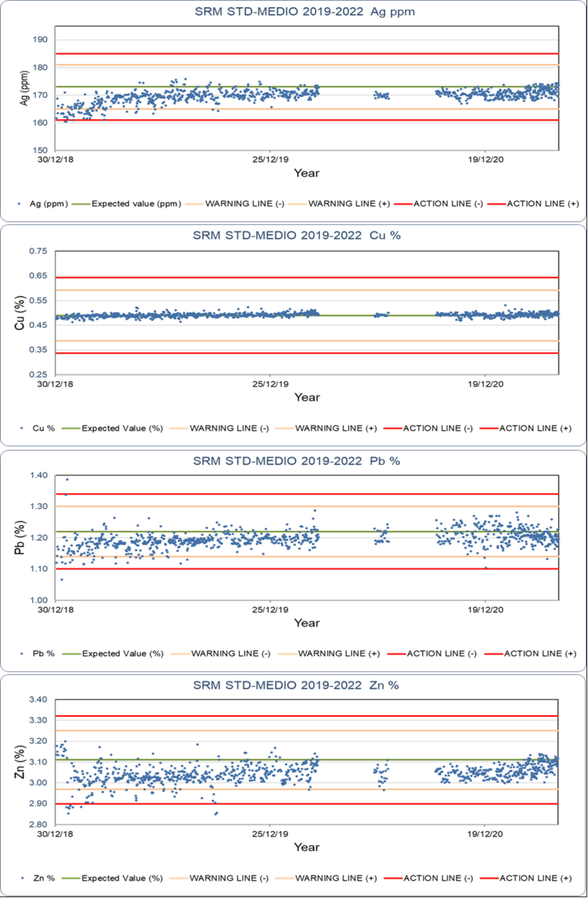Viewport: 588px width, 898px height.
Task: Click the '1.00' tick label on Pb axis
Action: [39, 600]
